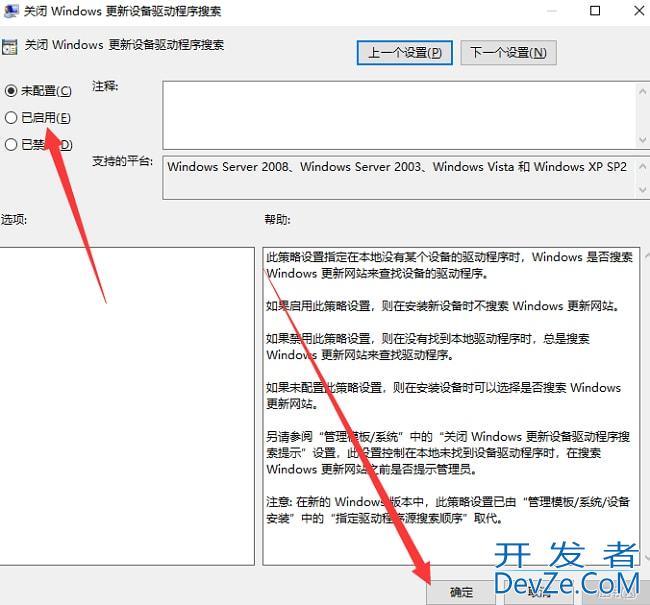The height and width of the screenshot is (605, 650).
Task: Click the 取消 button
Action: click(539, 593)
